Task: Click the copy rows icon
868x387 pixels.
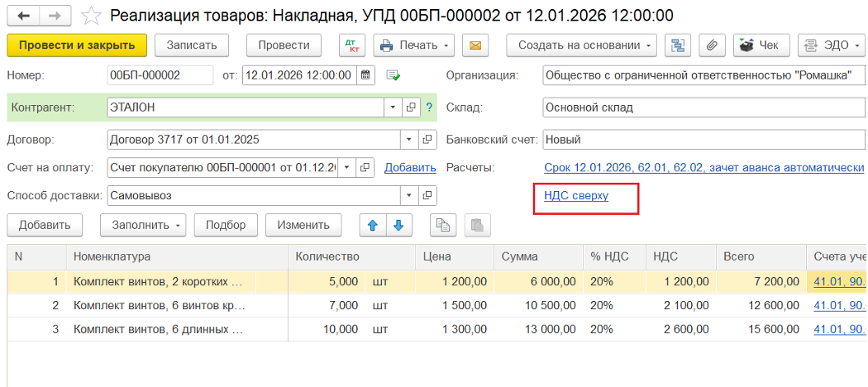Action: (x=444, y=224)
